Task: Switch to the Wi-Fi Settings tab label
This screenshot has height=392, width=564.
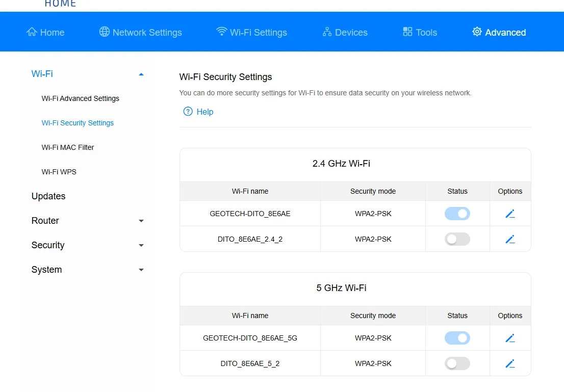Action: pyautogui.click(x=258, y=32)
